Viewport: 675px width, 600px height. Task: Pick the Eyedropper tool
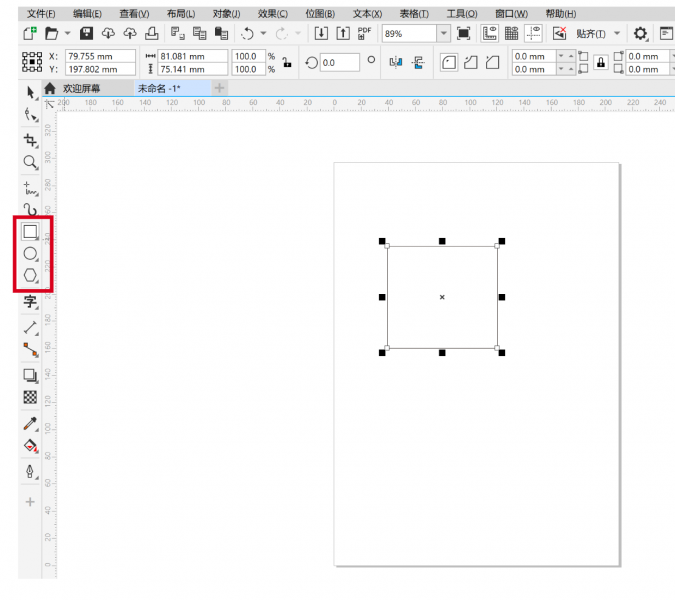30,423
